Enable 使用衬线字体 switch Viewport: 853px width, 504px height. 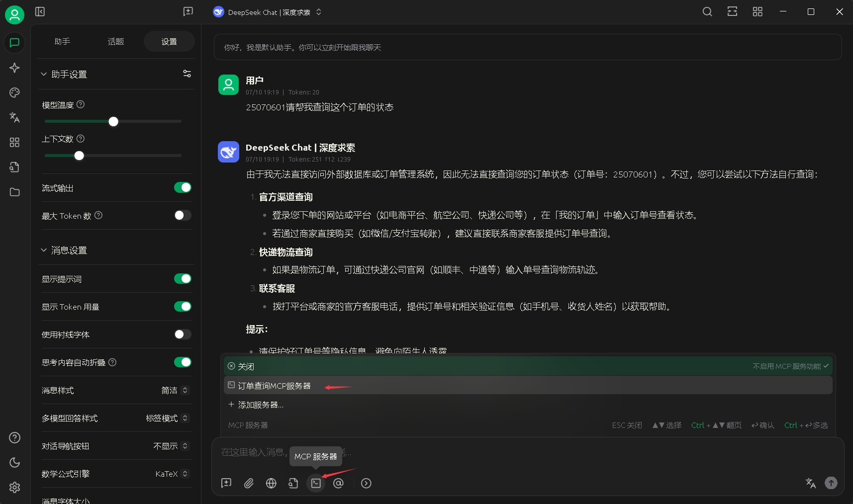(183, 335)
